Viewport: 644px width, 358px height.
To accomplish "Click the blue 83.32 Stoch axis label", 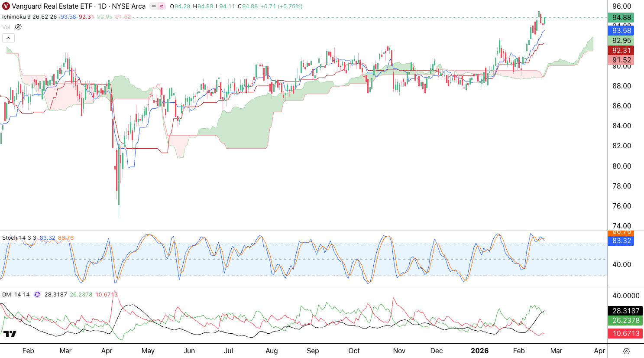I will (621, 241).
